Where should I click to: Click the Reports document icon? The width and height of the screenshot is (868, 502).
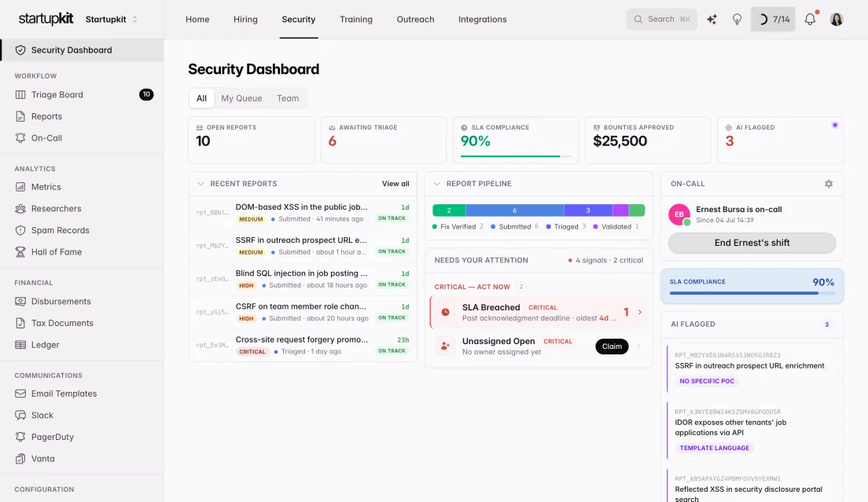(x=20, y=116)
